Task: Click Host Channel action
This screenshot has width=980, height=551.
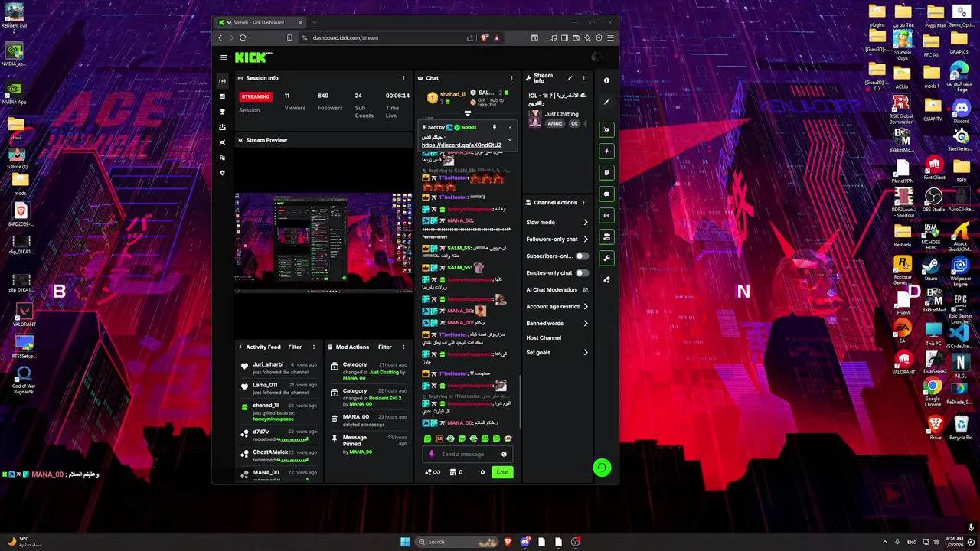Action: point(544,337)
